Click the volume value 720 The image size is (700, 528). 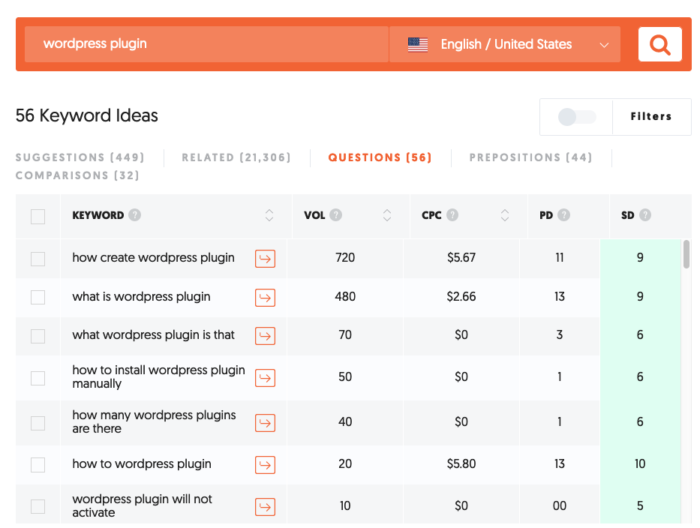[345, 258]
